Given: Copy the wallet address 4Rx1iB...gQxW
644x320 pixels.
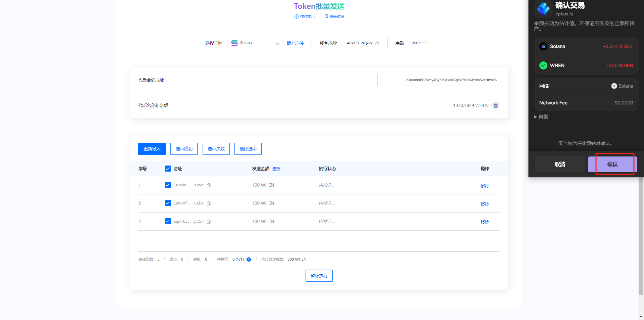Looking at the screenshot, I should [x=377, y=43].
